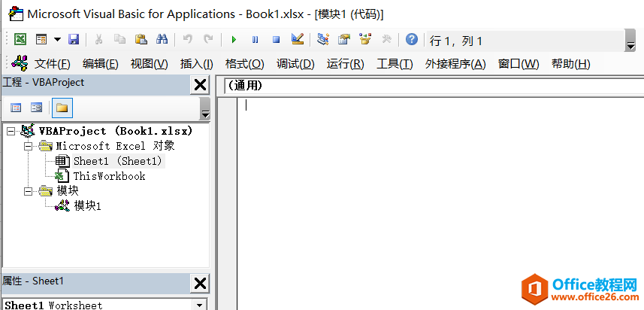The width and height of the screenshot is (644, 310).
Task: Open the Object Browser icon
Action: coord(365,39)
